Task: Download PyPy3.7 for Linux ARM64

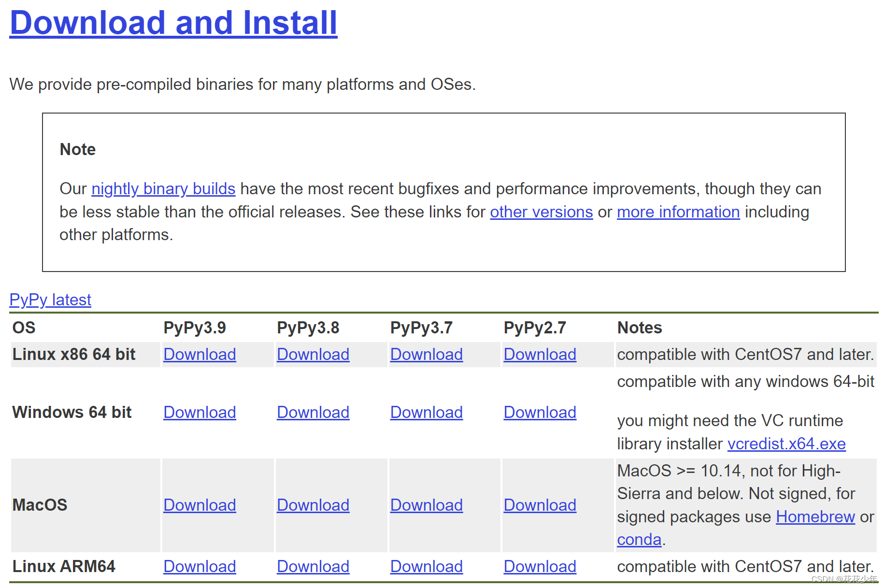Action: tap(427, 566)
